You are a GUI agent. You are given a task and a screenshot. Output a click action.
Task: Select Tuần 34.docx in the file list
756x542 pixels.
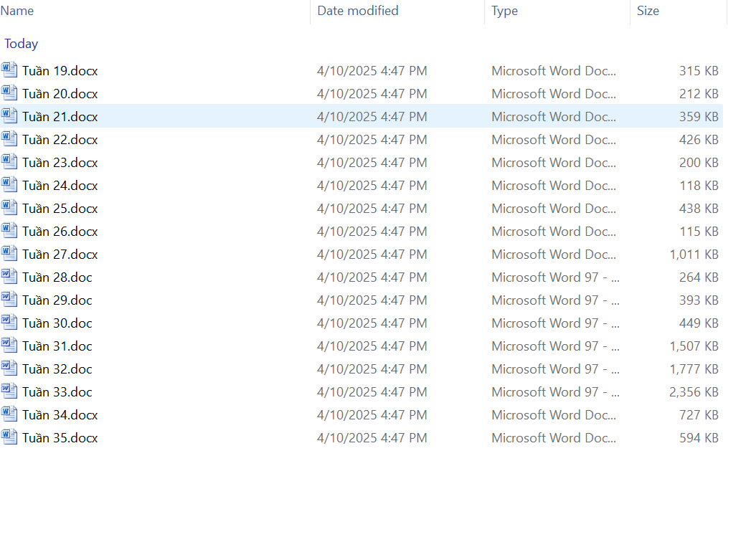click(x=60, y=415)
